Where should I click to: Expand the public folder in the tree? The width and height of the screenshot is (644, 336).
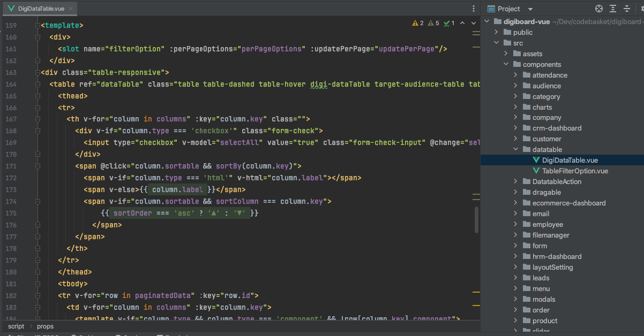click(x=497, y=32)
